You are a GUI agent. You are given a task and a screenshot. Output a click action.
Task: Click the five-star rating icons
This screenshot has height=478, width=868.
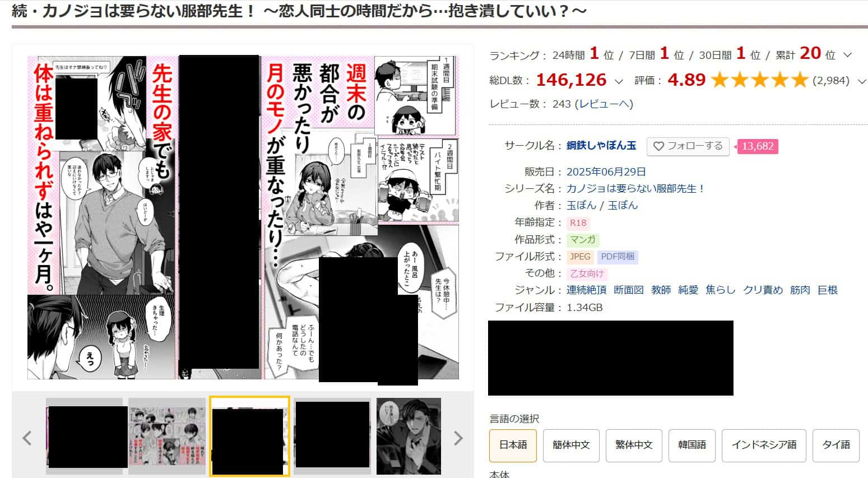[760, 81]
